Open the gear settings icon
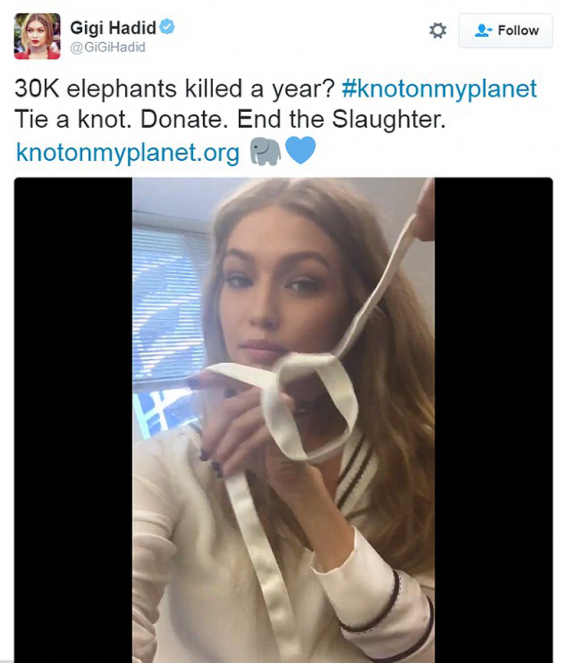The height and width of the screenshot is (663, 567). pos(438,30)
